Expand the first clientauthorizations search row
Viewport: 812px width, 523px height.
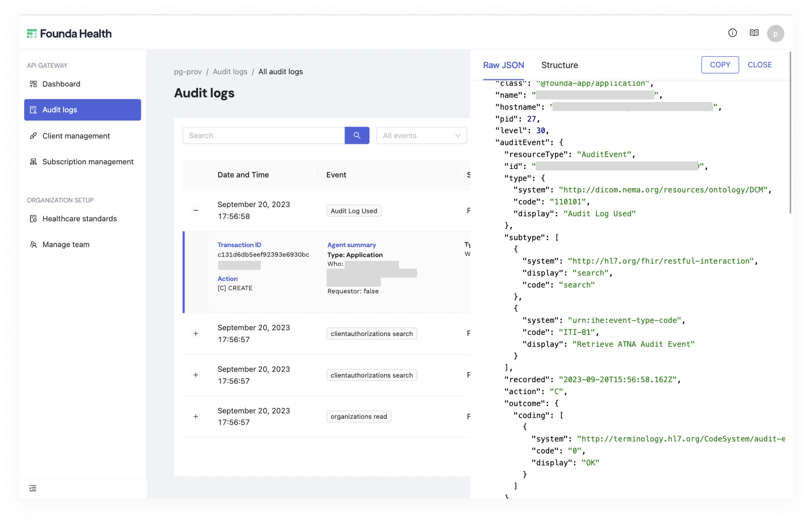[196, 333]
